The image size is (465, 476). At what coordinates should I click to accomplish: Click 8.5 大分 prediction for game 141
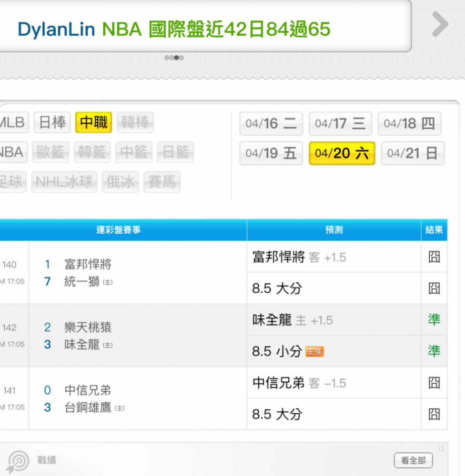(x=277, y=415)
